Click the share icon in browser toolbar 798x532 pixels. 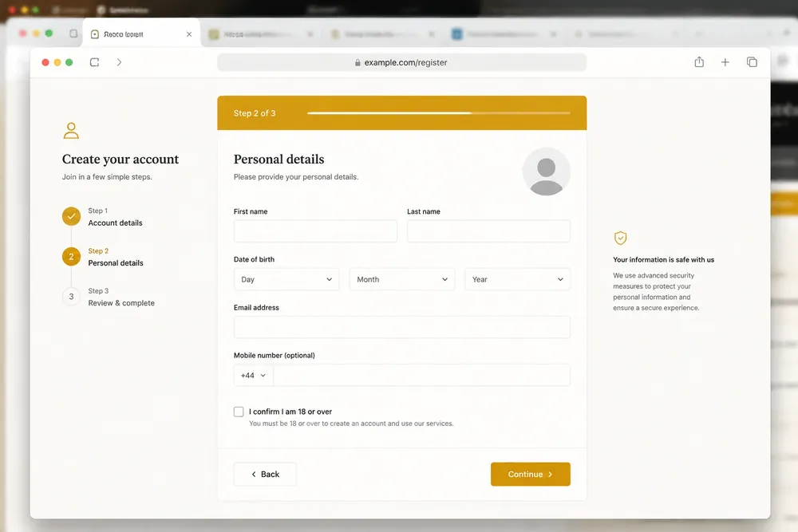pyautogui.click(x=699, y=61)
